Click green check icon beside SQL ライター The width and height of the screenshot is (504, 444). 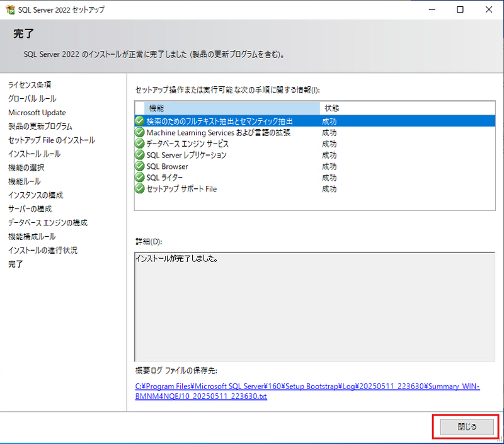[139, 178]
